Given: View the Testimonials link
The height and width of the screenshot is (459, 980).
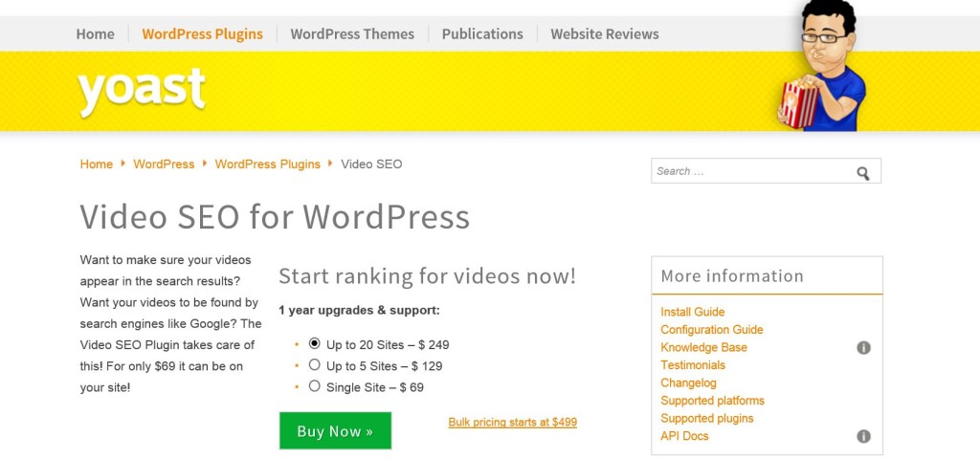Looking at the screenshot, I should (x=693, y=364).
